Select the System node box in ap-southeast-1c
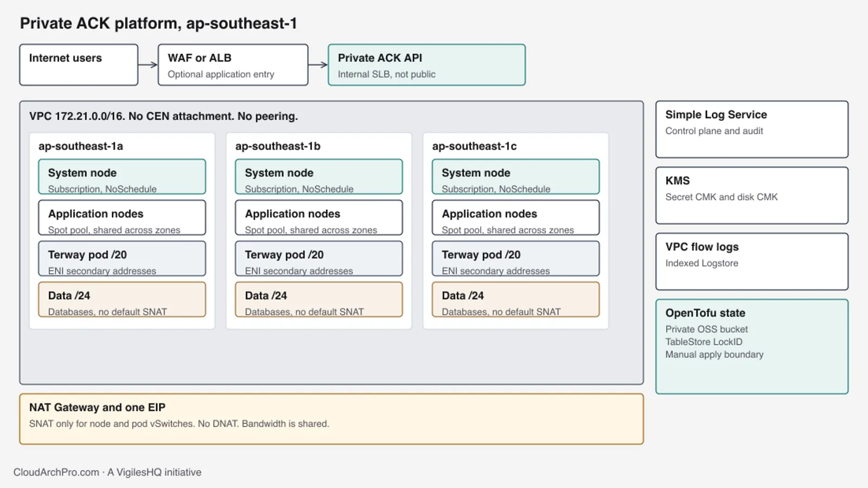This screenshot has height=488, width=868. [516, 177]
